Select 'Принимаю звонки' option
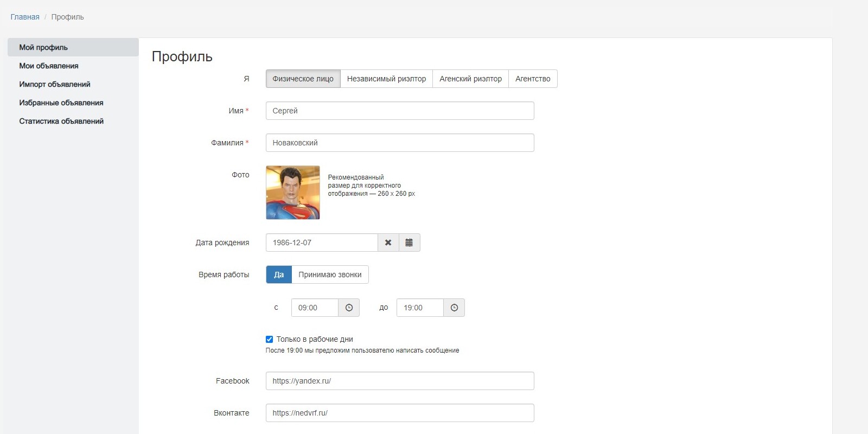Image resolution: width=868 pixels, height=434 pixels. (x=330, y=275)
